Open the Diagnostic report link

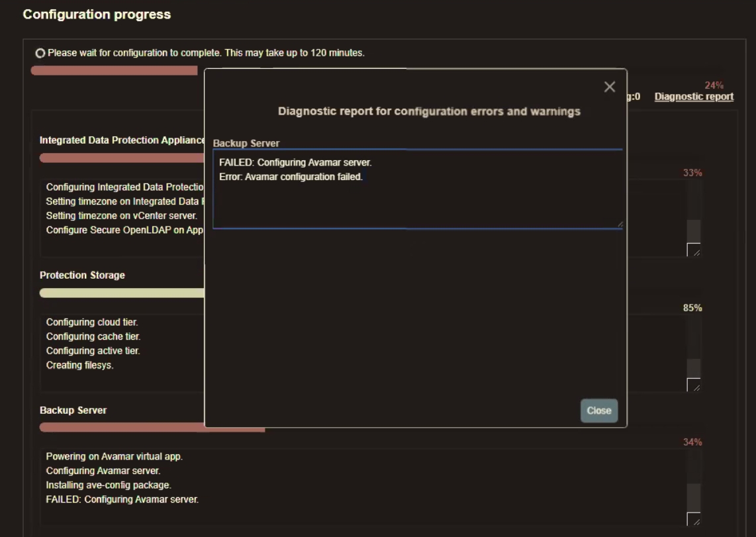coord(694,97)
